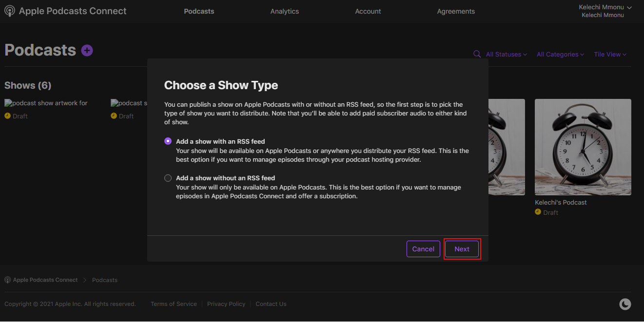Click the footer podcast breadcrumb icon
Image resolution: width=644 pixels, height=322 pixels.
click(x=7, y=280)
